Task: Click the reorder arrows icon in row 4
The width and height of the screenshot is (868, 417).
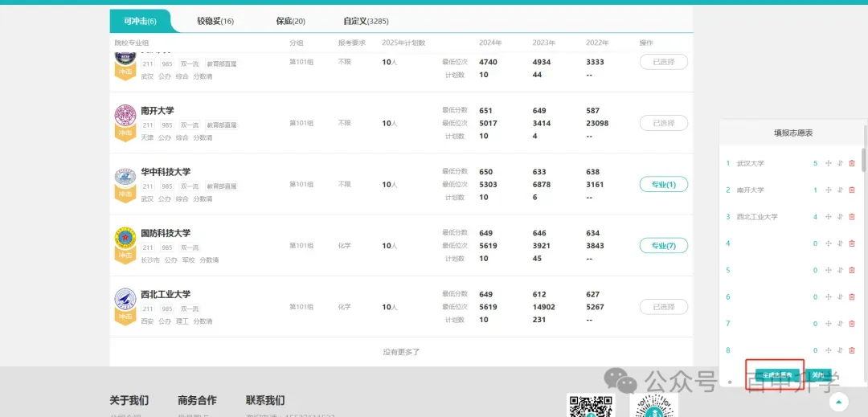Action: click(840, 243)
